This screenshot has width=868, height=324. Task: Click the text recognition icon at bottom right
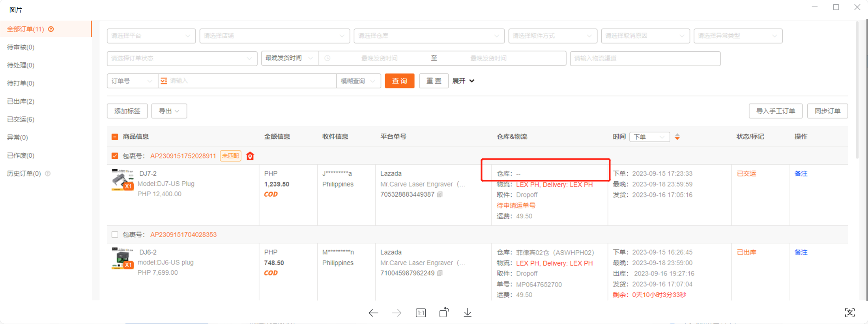click(849, 313)
